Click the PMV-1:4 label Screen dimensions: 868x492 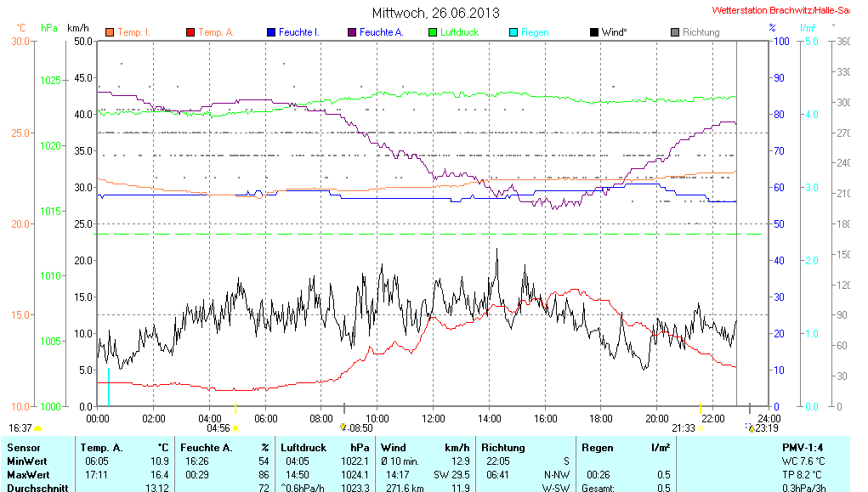click(802, 447)
